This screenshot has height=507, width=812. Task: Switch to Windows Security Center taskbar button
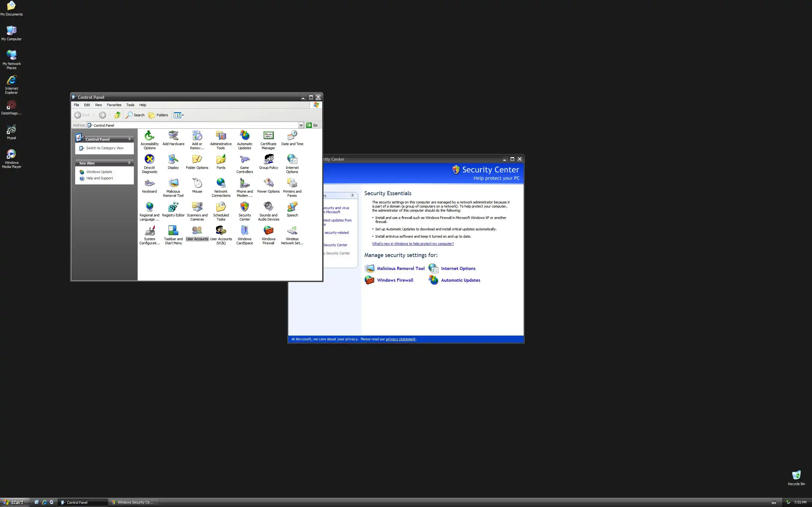[x=134, y=502]
